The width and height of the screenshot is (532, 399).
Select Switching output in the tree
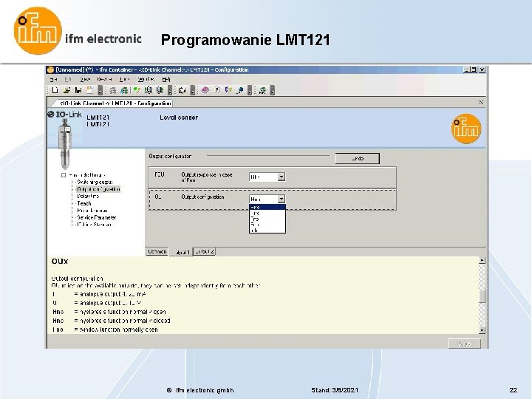pos(95,183)
